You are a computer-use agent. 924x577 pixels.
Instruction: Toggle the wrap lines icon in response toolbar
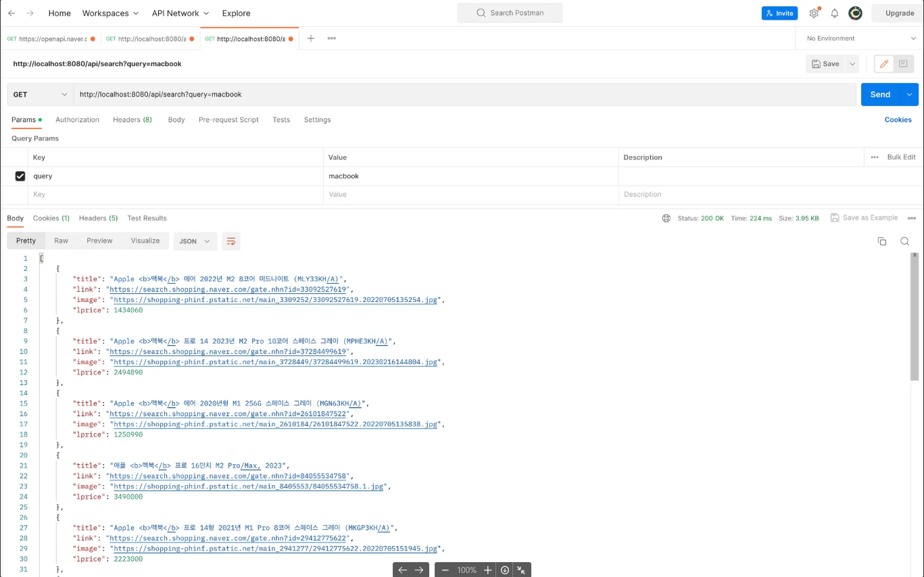[231, 241]
